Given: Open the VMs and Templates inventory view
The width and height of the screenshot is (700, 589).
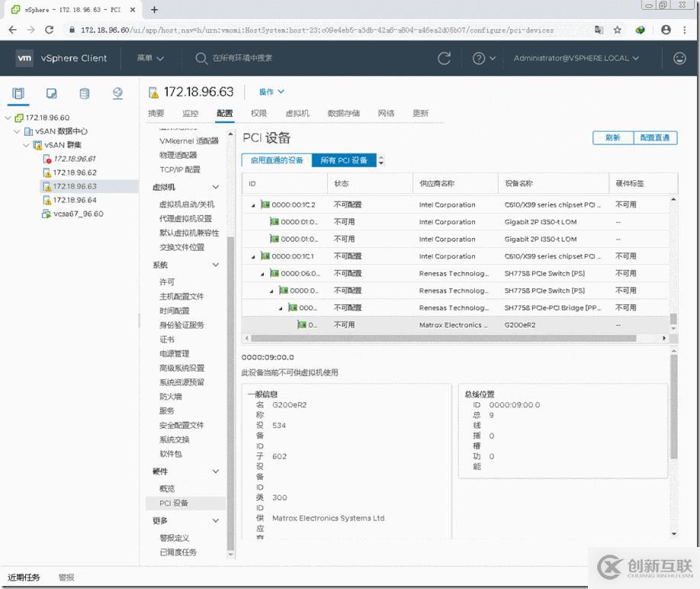Looking at the screenshot, I should 51,93.
